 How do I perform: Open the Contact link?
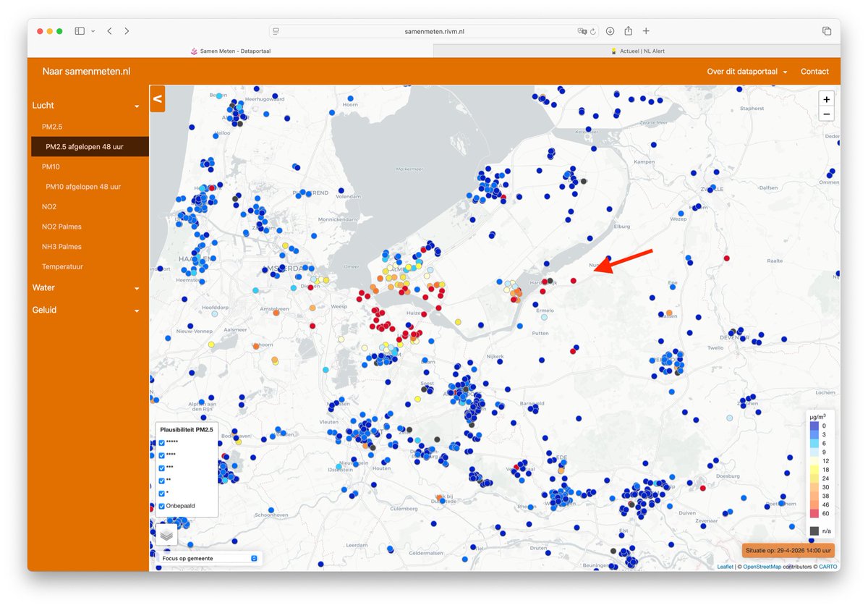(x=814, y=72)
